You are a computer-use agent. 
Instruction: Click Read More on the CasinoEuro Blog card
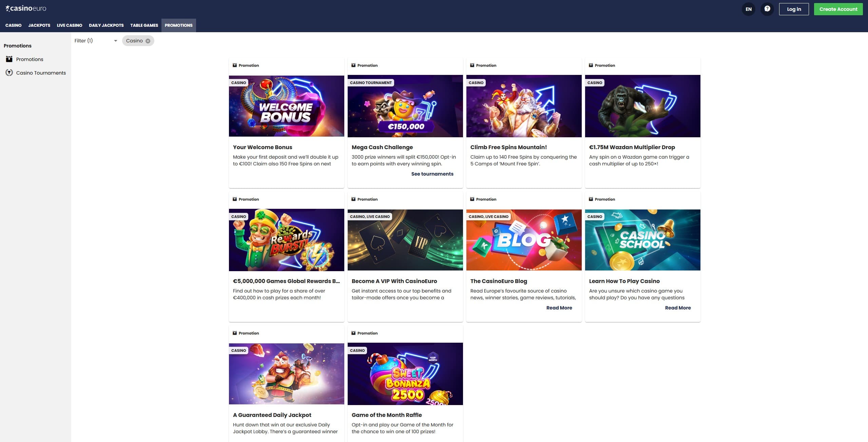559,308
